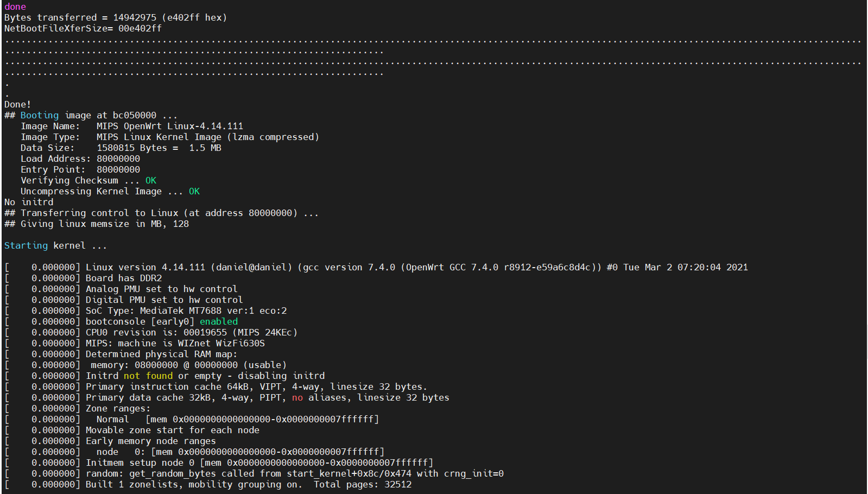
Task: Click the 'Entry Point: 80000000' line
Action: (x=80, y=169)
